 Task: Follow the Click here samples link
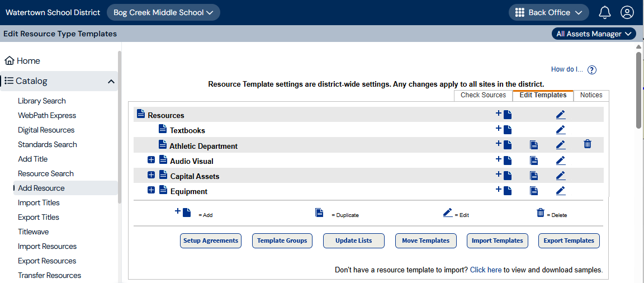click(x=485, y=270)
